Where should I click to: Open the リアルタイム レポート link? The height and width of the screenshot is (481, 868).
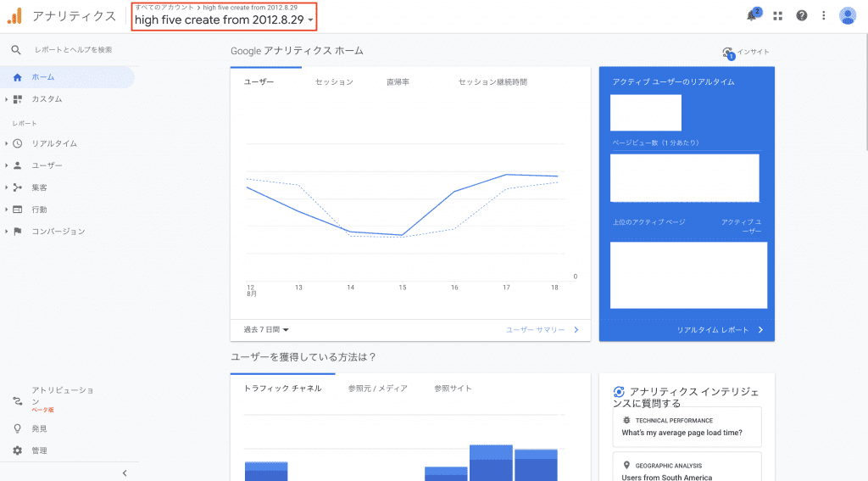tap(720, 330)
